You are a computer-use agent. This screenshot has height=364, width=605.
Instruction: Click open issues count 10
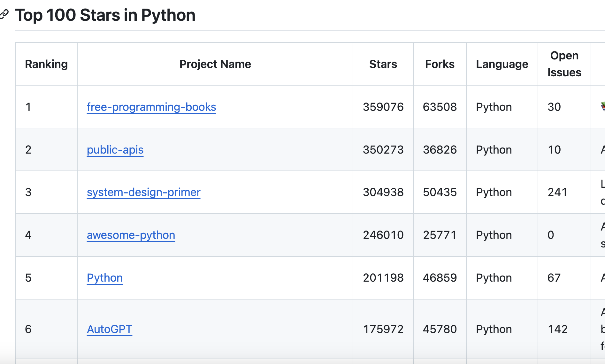554,150
